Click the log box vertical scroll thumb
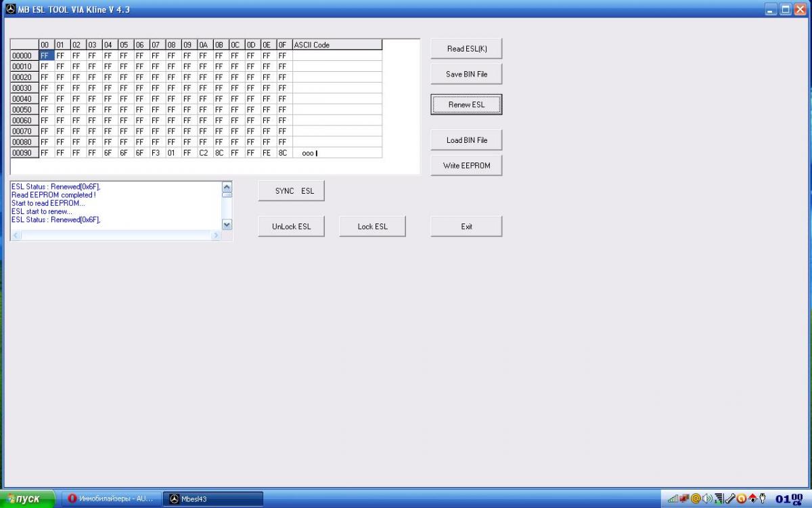Viewport: 812px width, 508px height. 227,194
